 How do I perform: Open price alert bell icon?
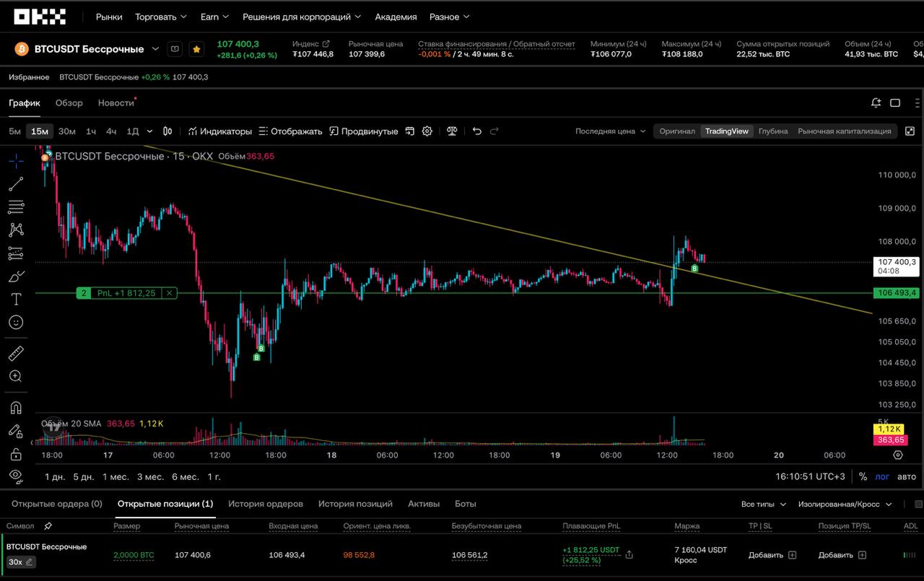click(x=876, y=103)
